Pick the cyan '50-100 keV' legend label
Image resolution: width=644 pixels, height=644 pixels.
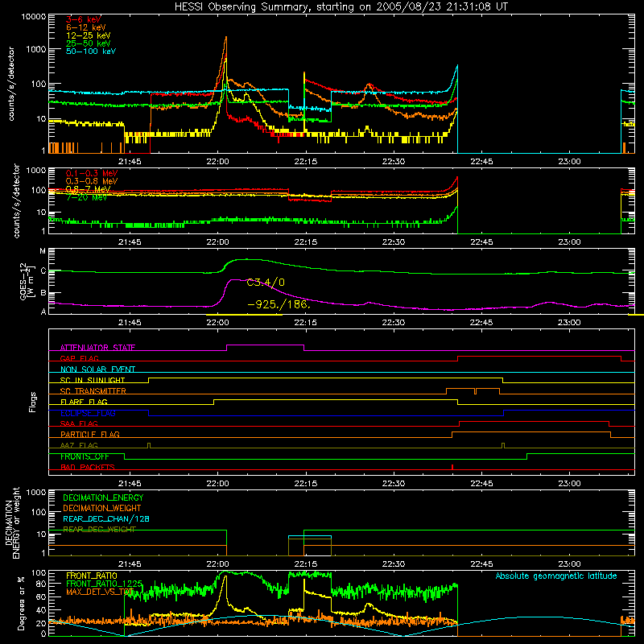click(91, 51)
